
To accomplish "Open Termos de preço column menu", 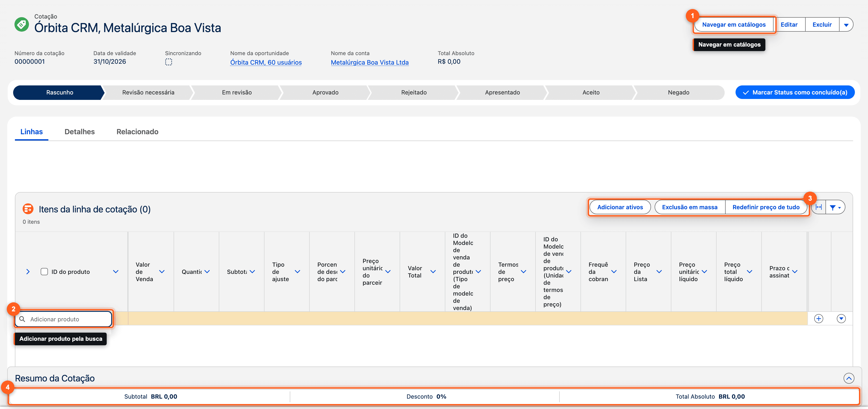I will (523, 272).
